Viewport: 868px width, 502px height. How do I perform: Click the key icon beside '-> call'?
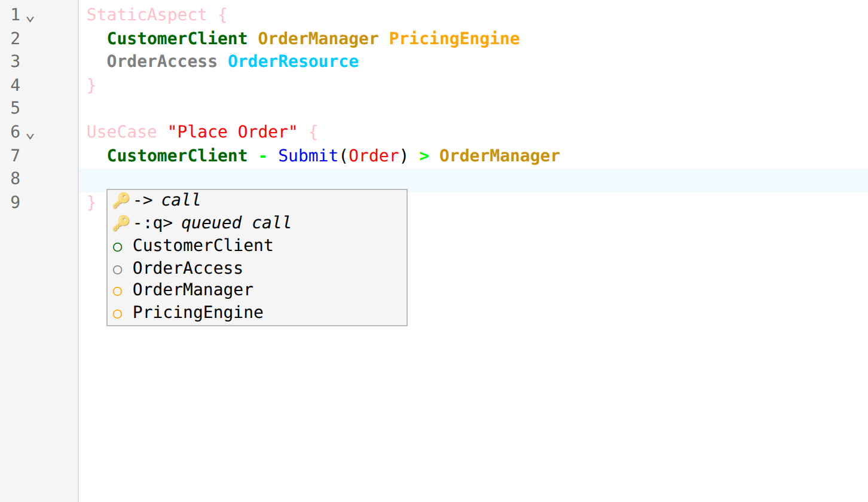coord(121,200)
